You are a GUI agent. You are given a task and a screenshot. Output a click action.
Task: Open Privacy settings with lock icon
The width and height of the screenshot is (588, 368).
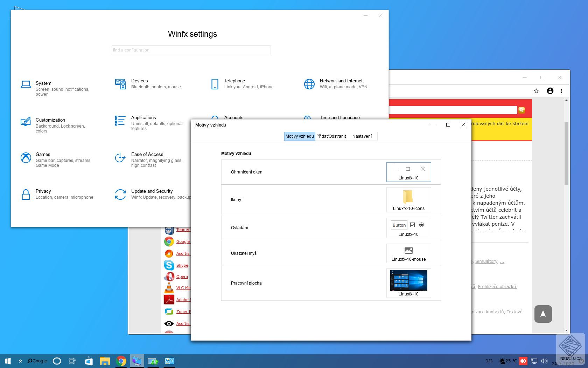26,195
